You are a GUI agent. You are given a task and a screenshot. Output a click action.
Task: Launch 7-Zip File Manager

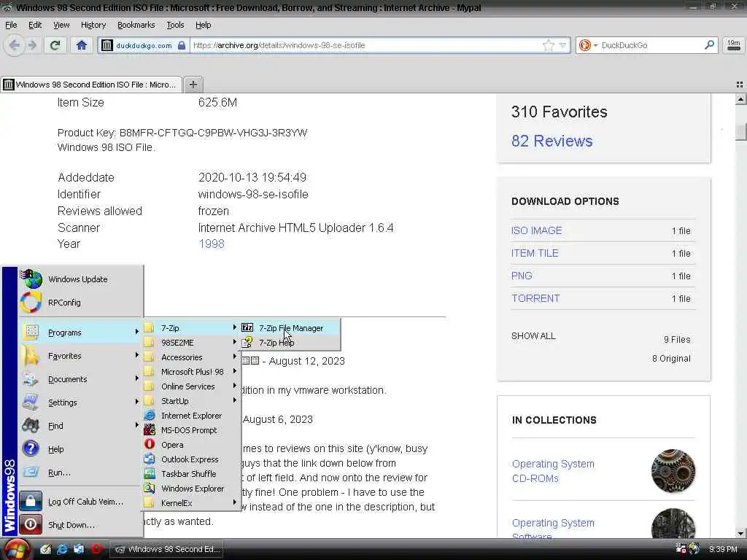click(x=290, y=328)
